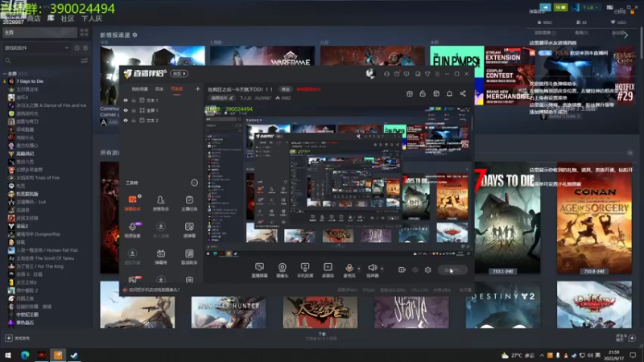Open the 主播任务 tool in the toolbox
Viewport: 644px width, 362px height.
coord(189,204)
